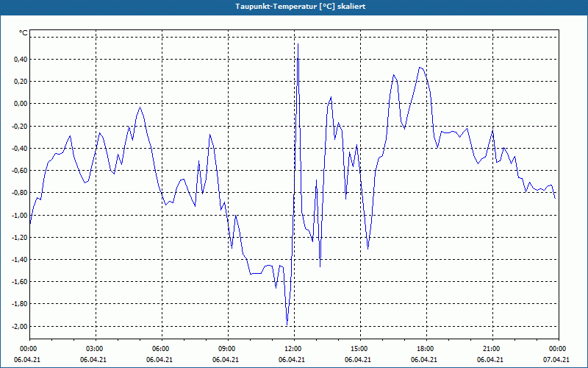588x368 pixels.
Task: Select the '0,40' y-axis value
Action: [x=21, y=60]
